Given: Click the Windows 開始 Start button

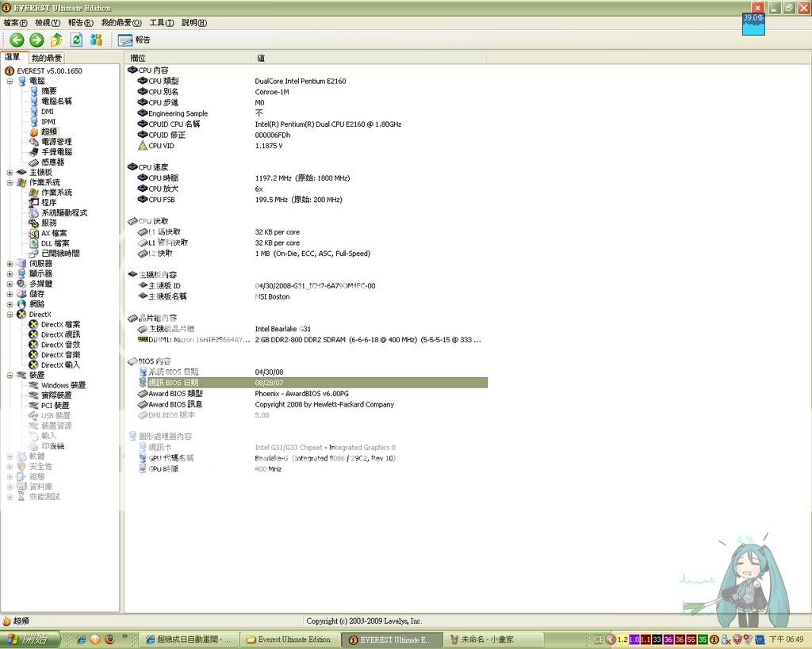Looking at the screenshot, I should (29, 639).
